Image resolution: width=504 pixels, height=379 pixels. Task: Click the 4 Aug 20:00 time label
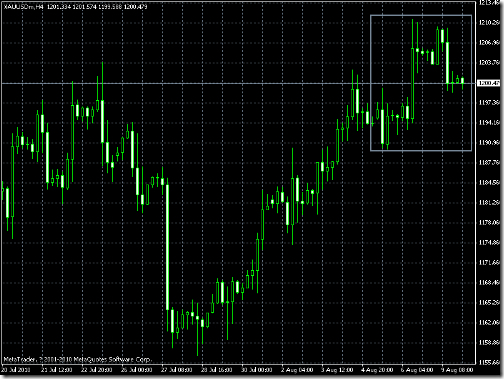click(377, 370)
